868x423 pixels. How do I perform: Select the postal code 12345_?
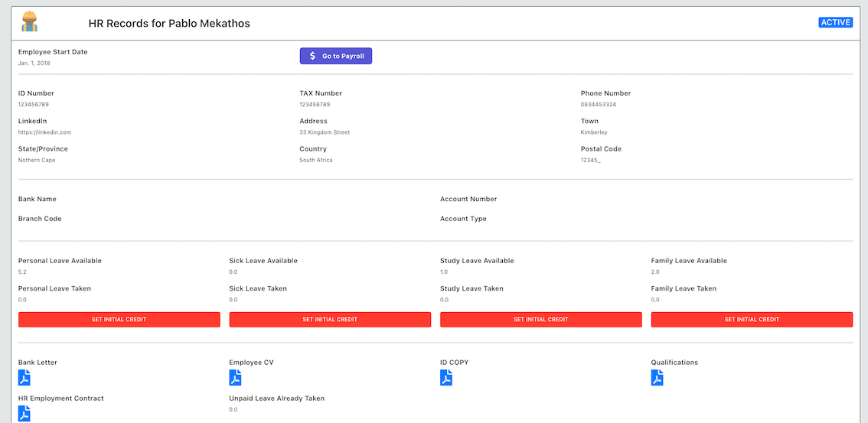point(591,161)
